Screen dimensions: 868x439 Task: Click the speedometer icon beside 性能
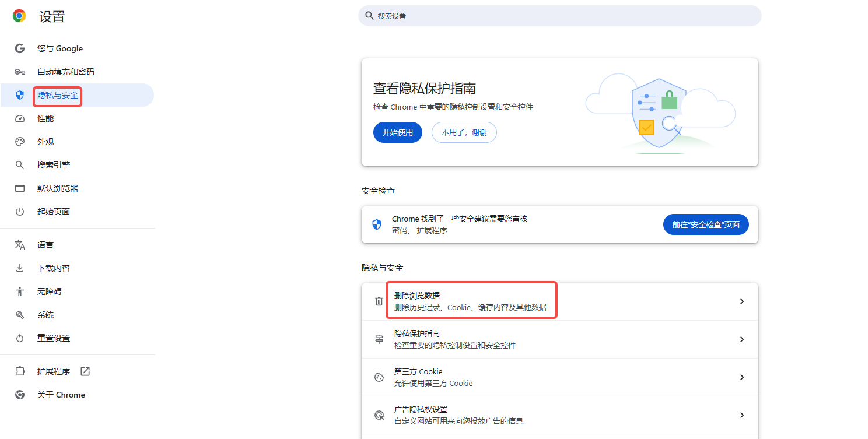coord(19,118)
